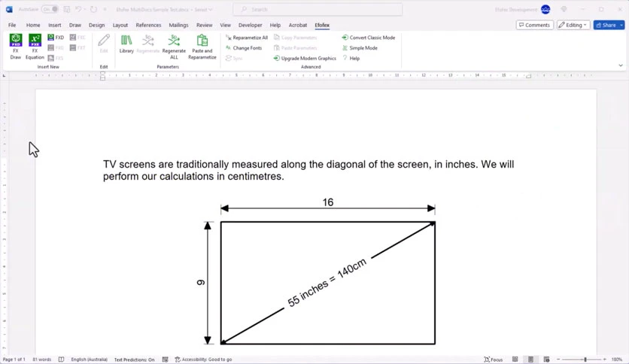Click the zoom slider handle
This screenshot has height=364, width=629.
pyautogui.click(x=585, y=359)
